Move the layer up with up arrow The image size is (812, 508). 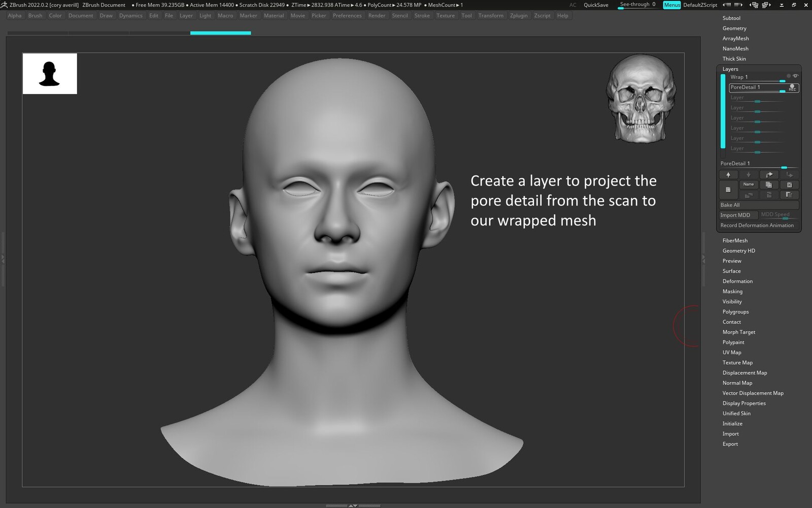(x=728, y=175)
